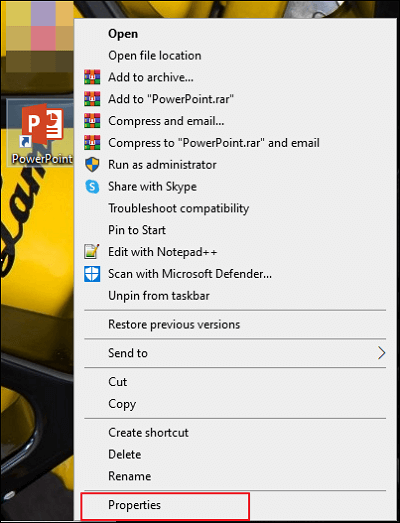The height and width of the screenshot is (523, 400).
Task: Click WinRAR icon beside Compress and email
Action: tap(92, 121)
